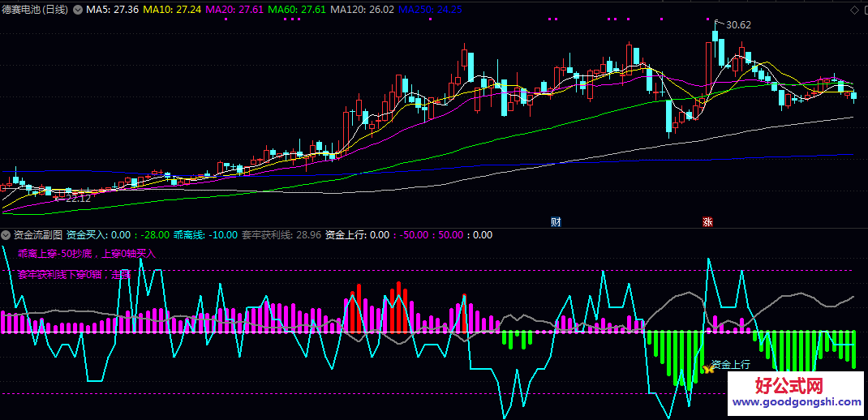The height and width of the screenshot is (420, 868).
Task: Select the MA5 indicator label
Action: click(x=113, y=10)
